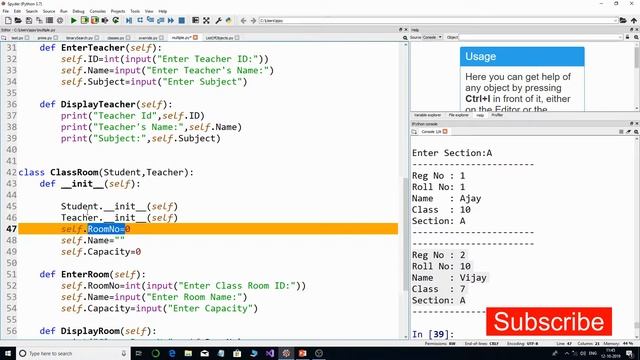Save all open files
The height and width of the screenshot is (360, 640).
click(x=39, y=20)
